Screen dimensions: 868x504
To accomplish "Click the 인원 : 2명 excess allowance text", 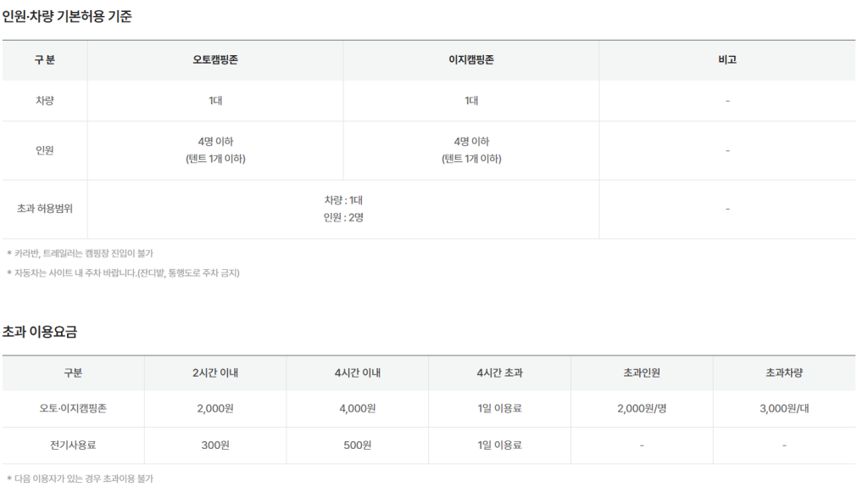I will (x=343, y=218).
